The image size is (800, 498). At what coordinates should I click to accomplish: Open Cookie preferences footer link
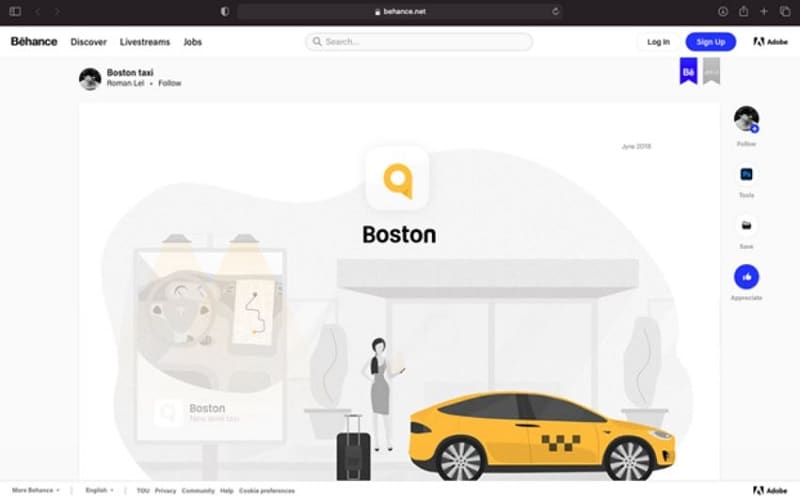point(267,491)
